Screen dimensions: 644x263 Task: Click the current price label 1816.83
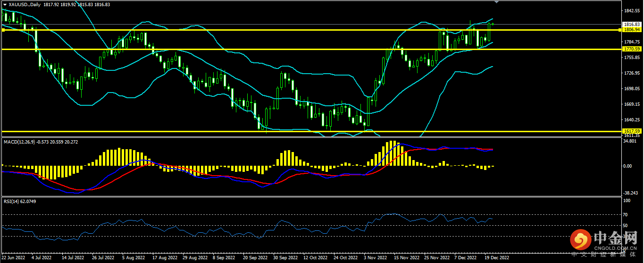[631, 24]
